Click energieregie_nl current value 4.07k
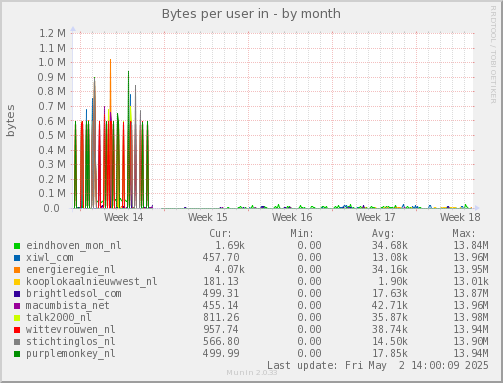 (x=230, y=270)
